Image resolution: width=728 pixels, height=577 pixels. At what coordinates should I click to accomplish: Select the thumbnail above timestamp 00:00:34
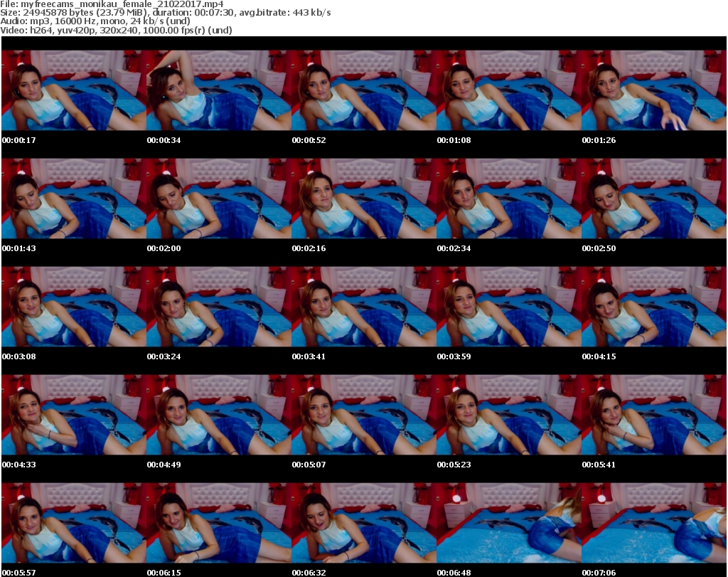219,90
